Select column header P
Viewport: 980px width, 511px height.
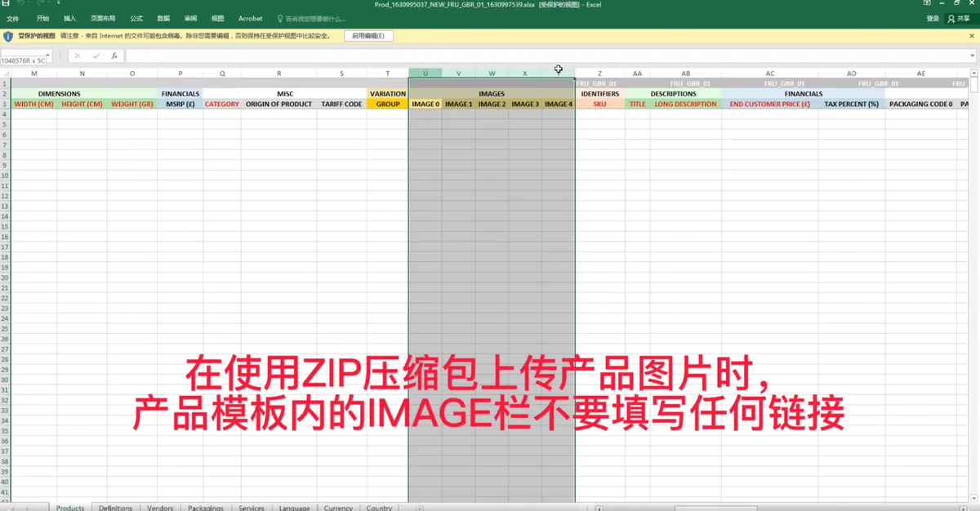[x=180, y=73]
